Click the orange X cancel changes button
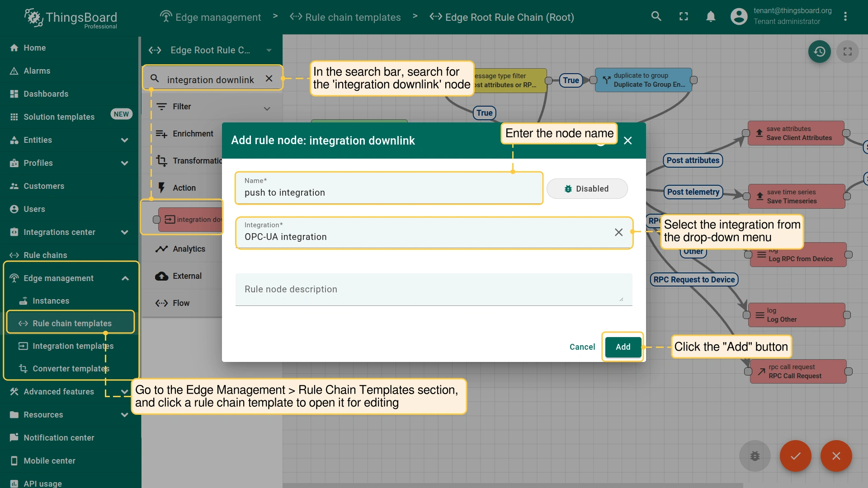 (x=836, y=456)
